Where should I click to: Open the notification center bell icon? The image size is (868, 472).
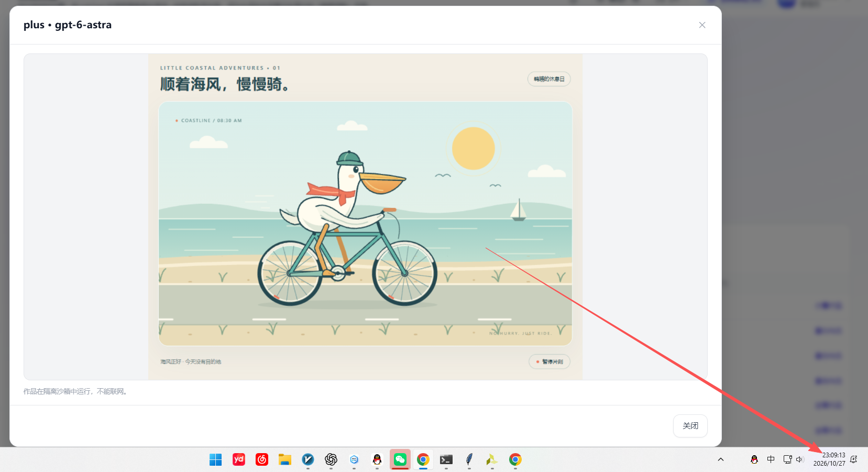[x=854, y=459]
